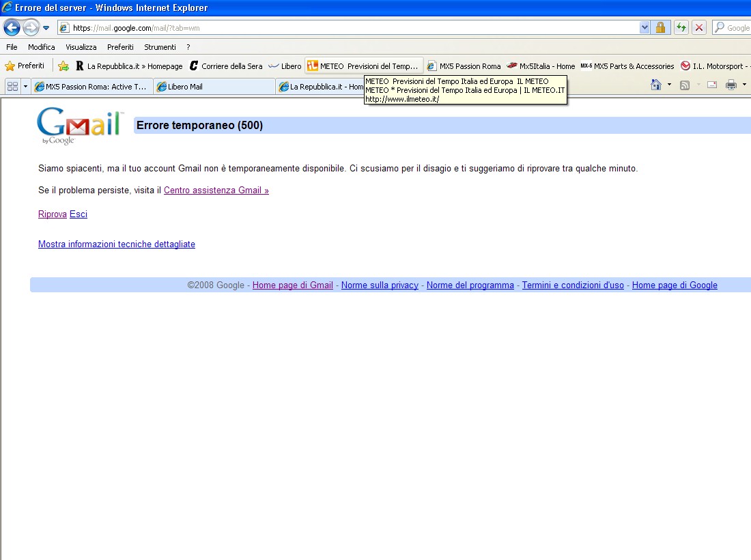Open La Repubblica.it Homepage bookmark

click(x=129, y=66)
